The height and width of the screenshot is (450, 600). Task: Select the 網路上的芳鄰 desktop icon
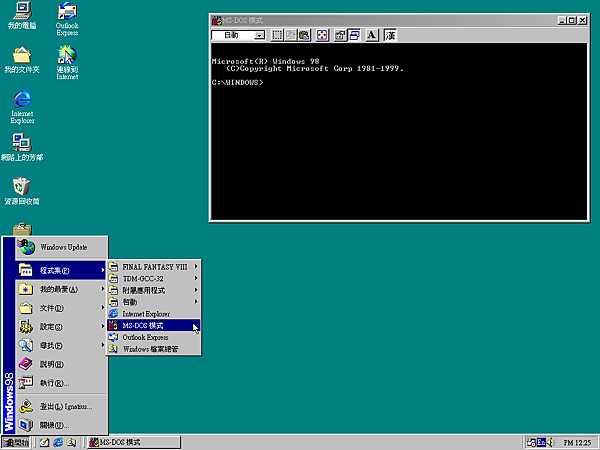[22, 147]
